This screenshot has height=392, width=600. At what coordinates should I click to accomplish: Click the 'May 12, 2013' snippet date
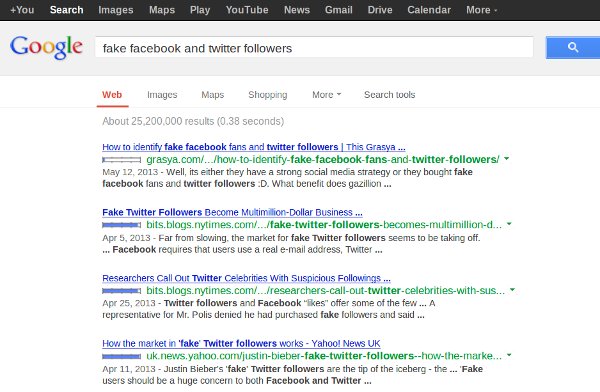pyautogui.click(x=130, y=172)
